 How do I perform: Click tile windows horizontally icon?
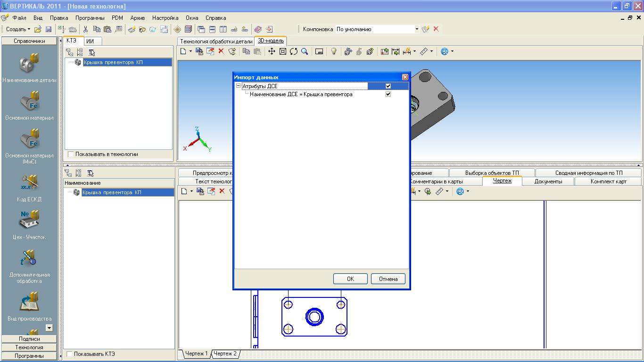point(212,29)
